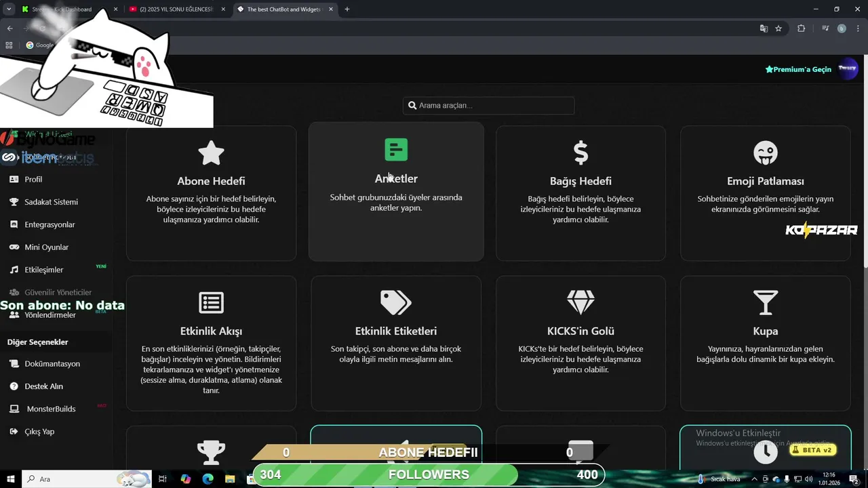Click the Google bookmark in bookmarks bar
The width and height of the screenshot is (868, 488).
tap(39, 45)
